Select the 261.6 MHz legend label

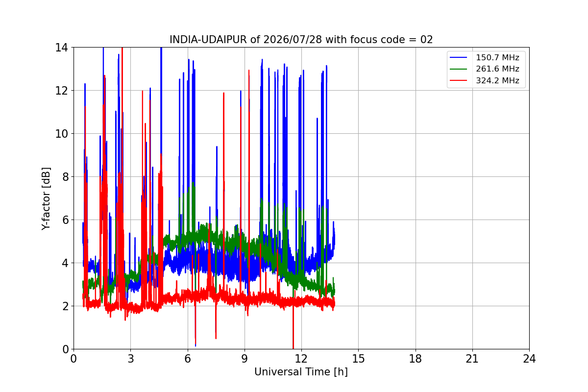coord(497,69)
